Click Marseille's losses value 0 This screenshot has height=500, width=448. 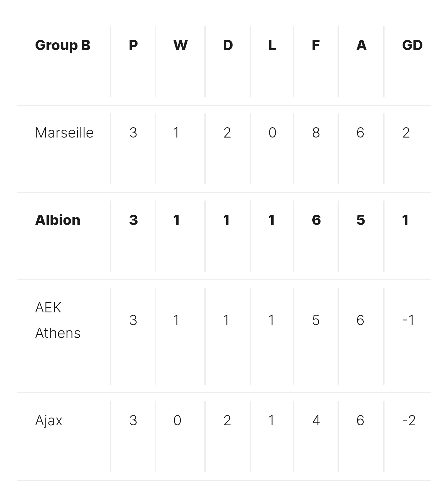273,133
